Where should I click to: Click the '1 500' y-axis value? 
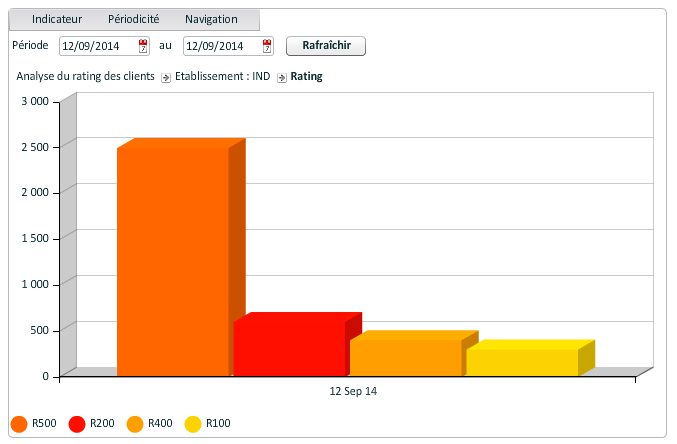(35, 238)
